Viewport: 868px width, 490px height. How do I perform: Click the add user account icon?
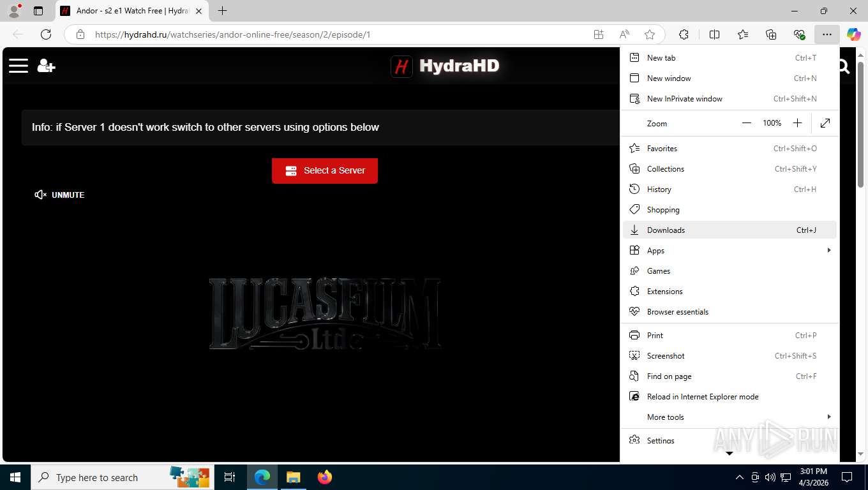[x=46, y=66]
